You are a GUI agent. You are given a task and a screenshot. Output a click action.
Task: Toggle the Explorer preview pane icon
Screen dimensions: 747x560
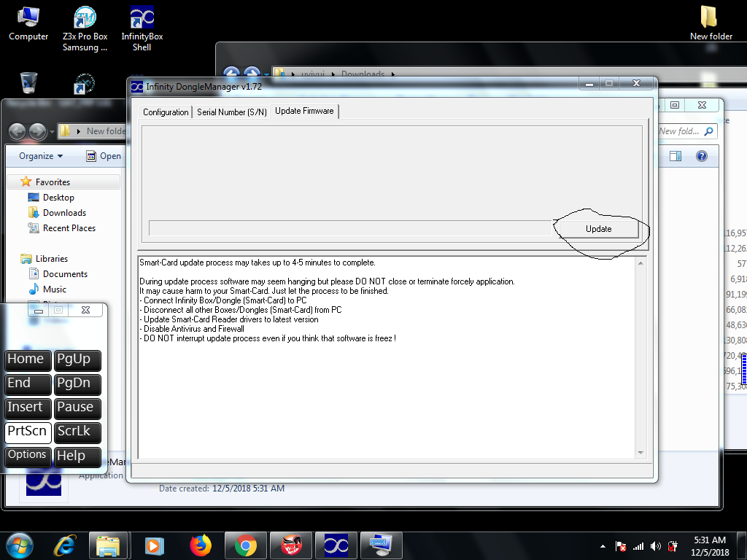pyautogui.click(x=676, y=156)
